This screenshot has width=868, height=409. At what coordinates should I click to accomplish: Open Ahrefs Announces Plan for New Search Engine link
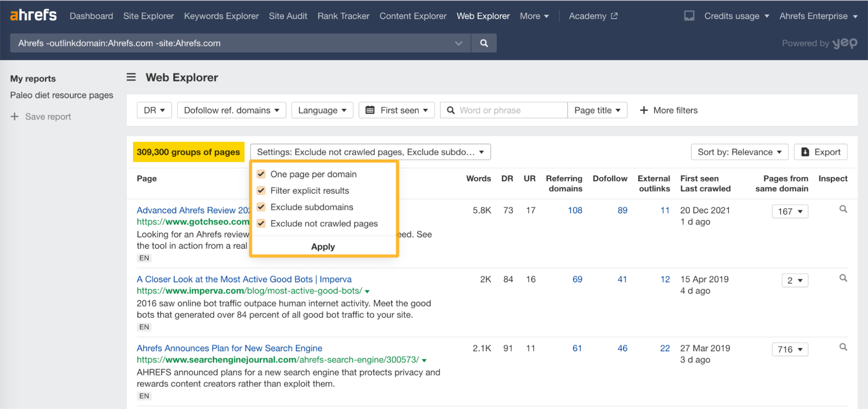point(229,348)
